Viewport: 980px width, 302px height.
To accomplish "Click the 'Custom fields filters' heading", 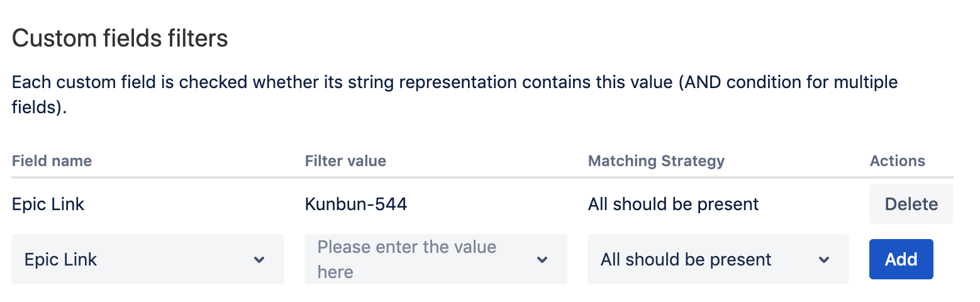I will coord(120,39).
